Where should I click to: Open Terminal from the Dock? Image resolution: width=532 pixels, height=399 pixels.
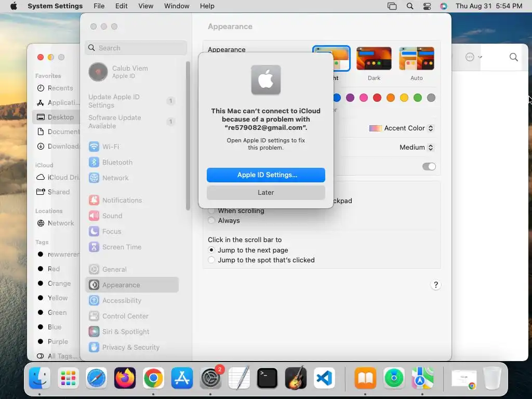pos(268,378)
